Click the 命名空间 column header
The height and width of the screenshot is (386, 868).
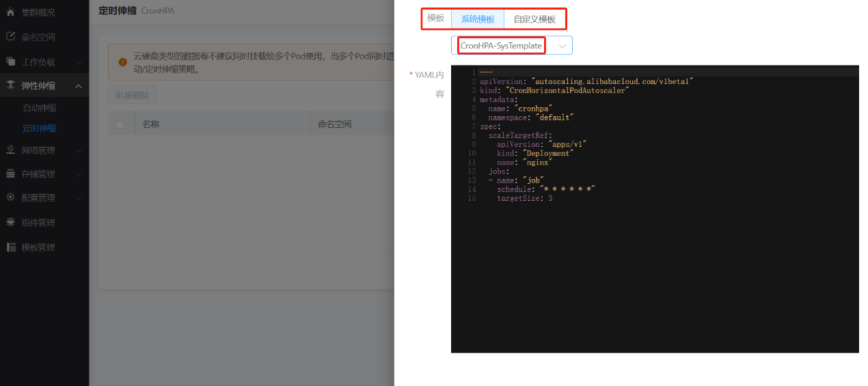pos(334,124)
